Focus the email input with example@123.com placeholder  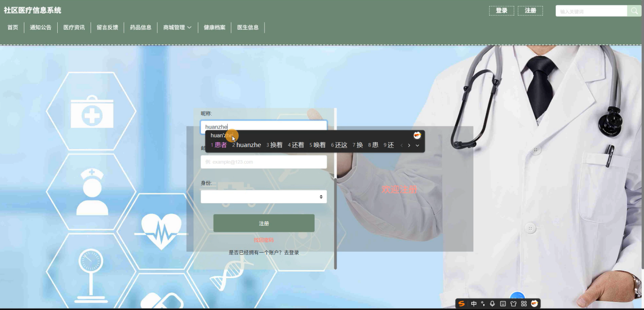[x=264, y=162]
